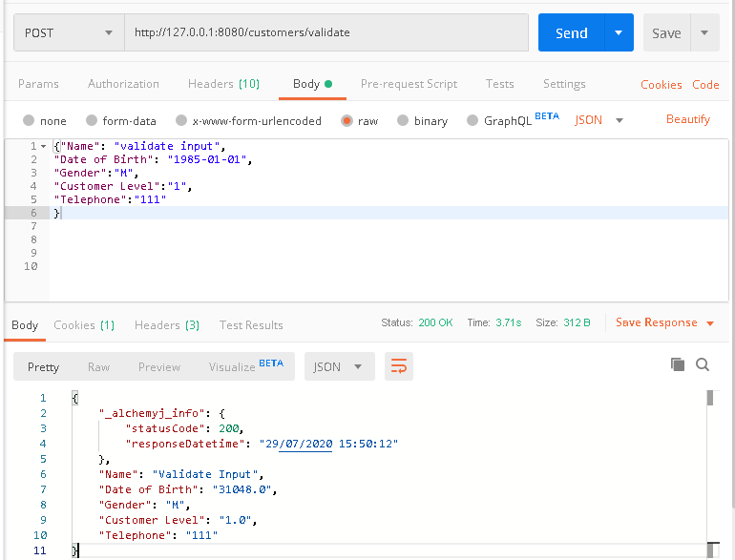
Task: Open the Pre-request Script tab
Action: tap(409, 84)
